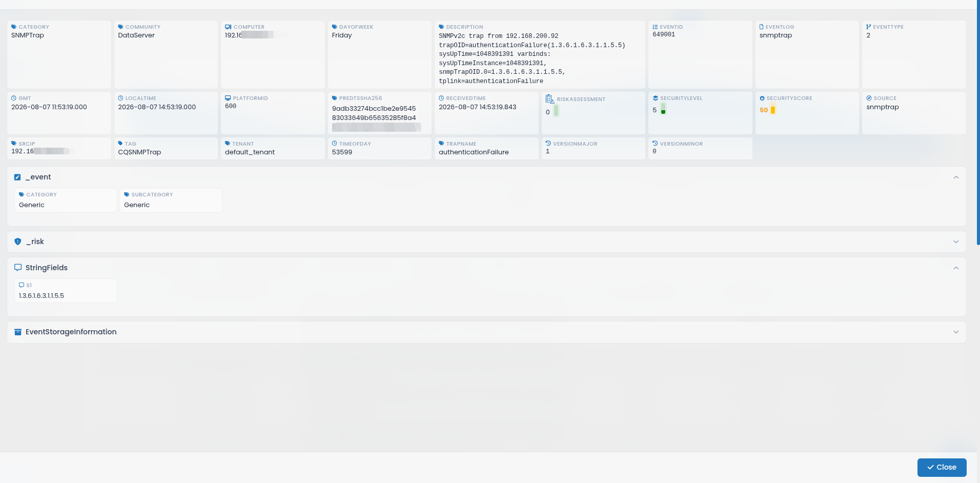The image size is (980, 483).
Task: Click the CQSNMPTrap tag value
Action: click(x=139, y=152)
